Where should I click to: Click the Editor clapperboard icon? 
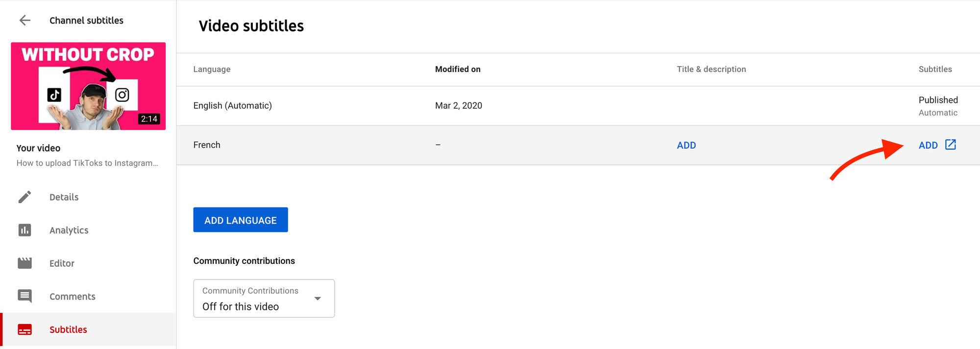click(24, 263)
